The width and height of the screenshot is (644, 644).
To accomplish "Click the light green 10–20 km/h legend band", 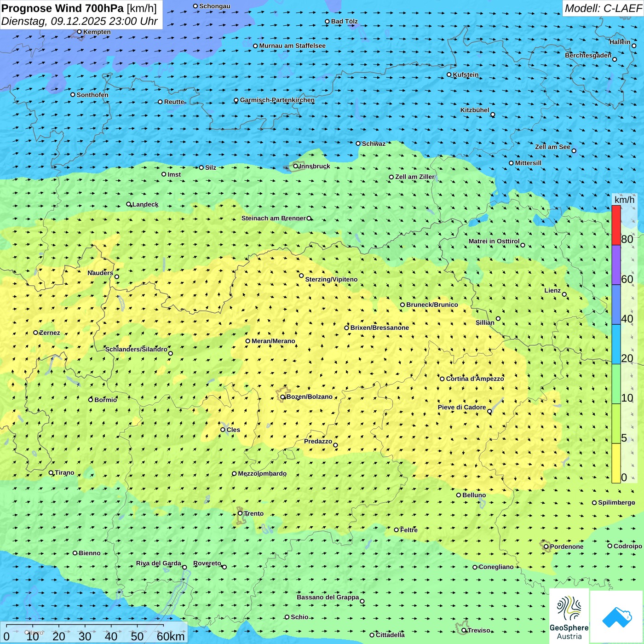I will [616, 384].
